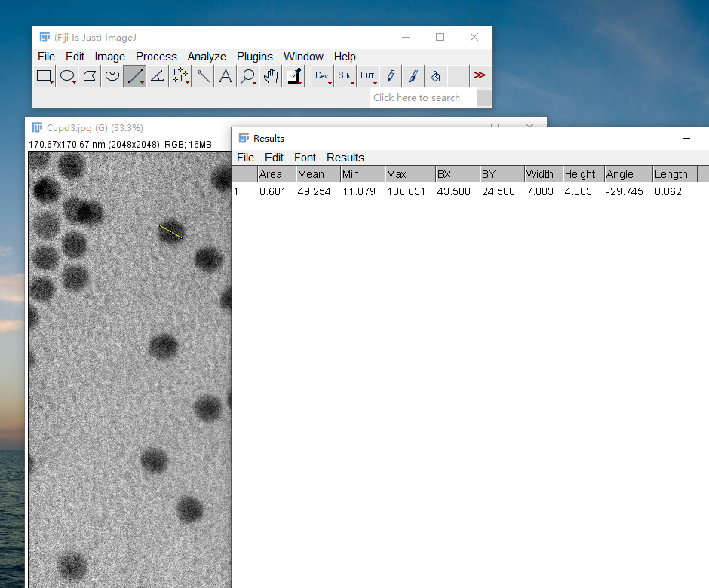Pick the Angle measurement tool
This screenshot has width=709, height=588.
[157, 75]
